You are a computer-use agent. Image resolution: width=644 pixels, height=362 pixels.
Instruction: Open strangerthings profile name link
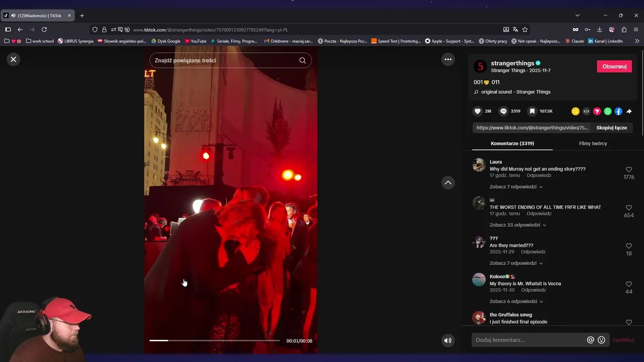point(512,63)
